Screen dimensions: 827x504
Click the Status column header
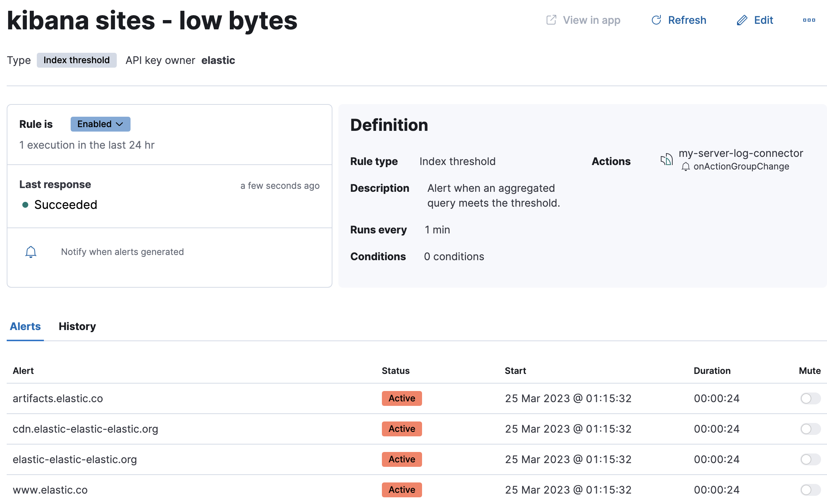click(x=396, y=371)
